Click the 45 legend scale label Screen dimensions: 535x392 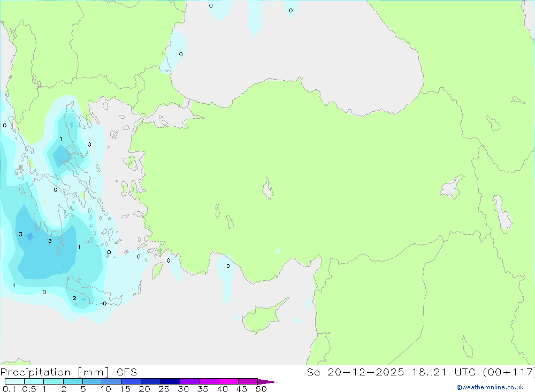242,389
